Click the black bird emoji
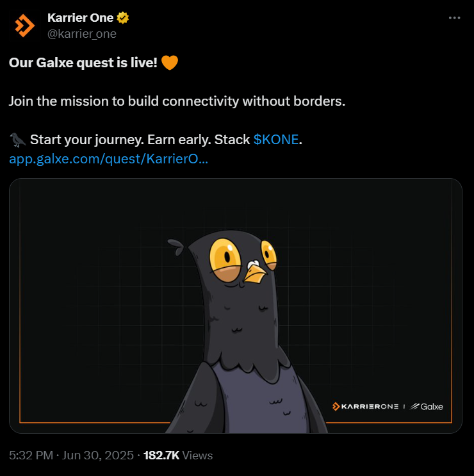 (17, 140)
